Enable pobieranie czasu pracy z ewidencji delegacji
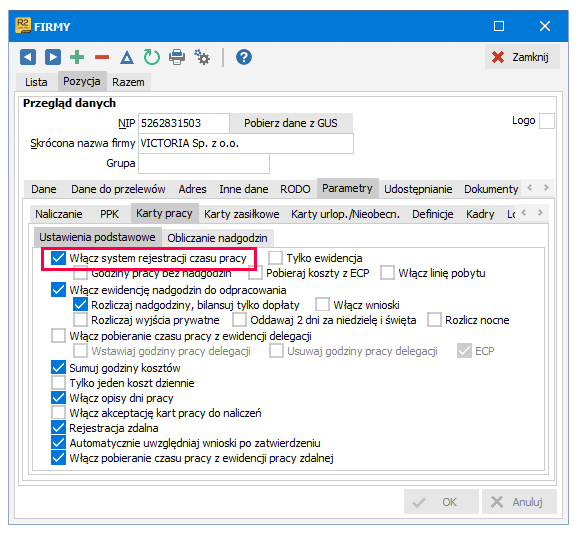584x537 pixels. [x=58, y=336]
